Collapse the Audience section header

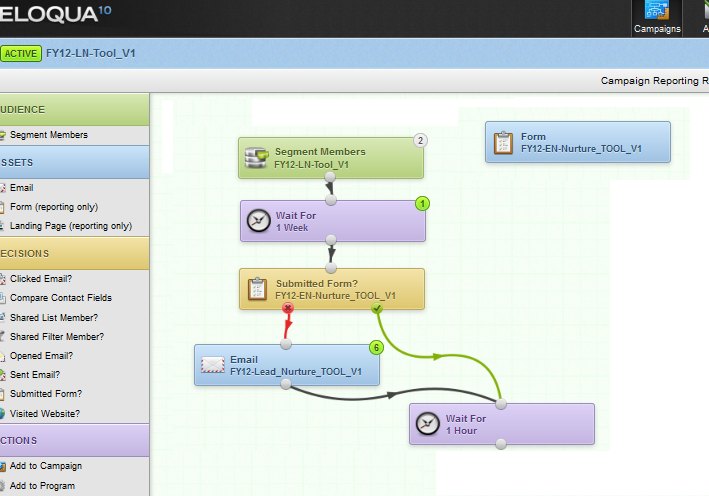point(74,110)
